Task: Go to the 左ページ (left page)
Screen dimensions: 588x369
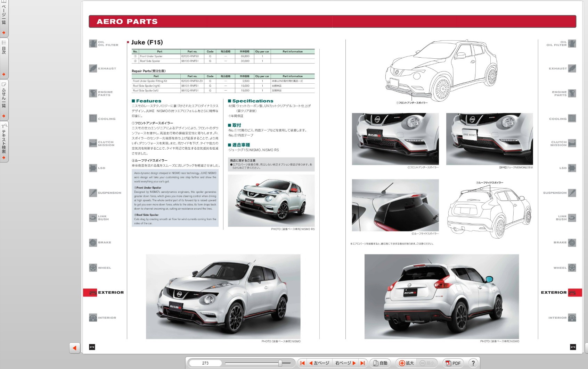Action: (x=319, y=363)
